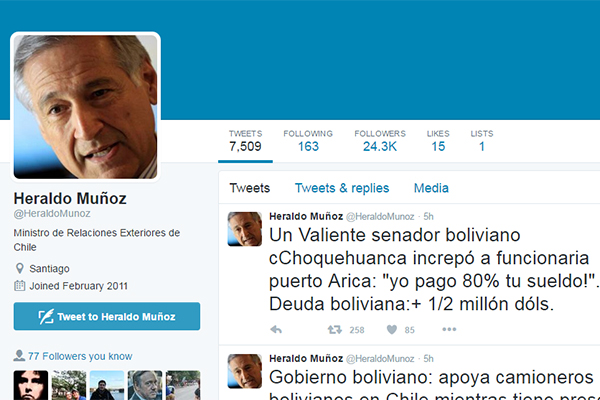Click the quill icon on the Tweet button
This screenshot has height=400, width=600.
46,317
